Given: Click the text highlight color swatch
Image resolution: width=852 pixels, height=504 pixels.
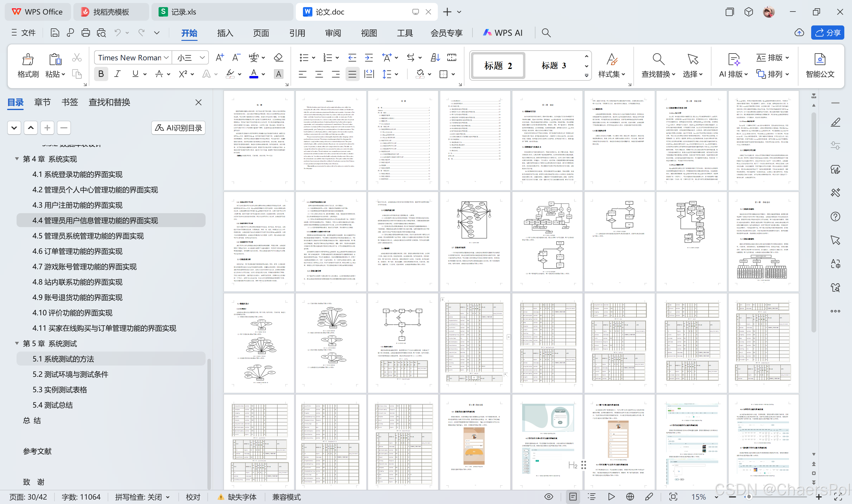Looking at the screenshot, I should click(x=230, y=74).
